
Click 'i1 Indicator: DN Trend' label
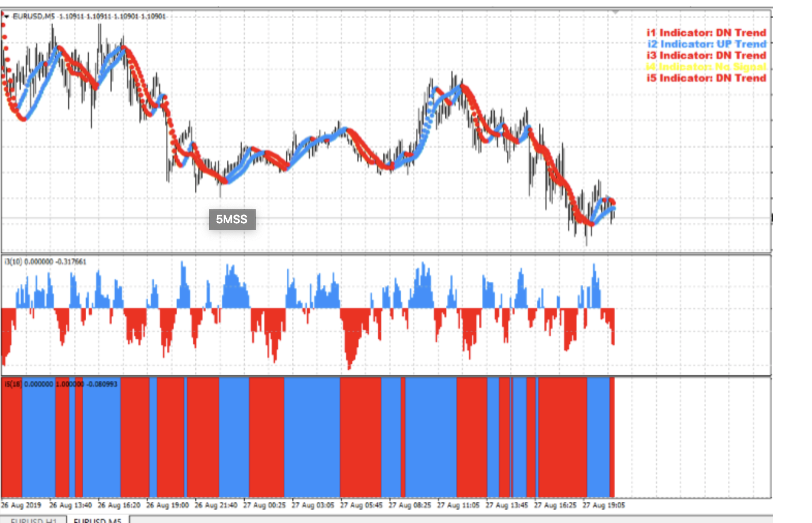point(706,33)
